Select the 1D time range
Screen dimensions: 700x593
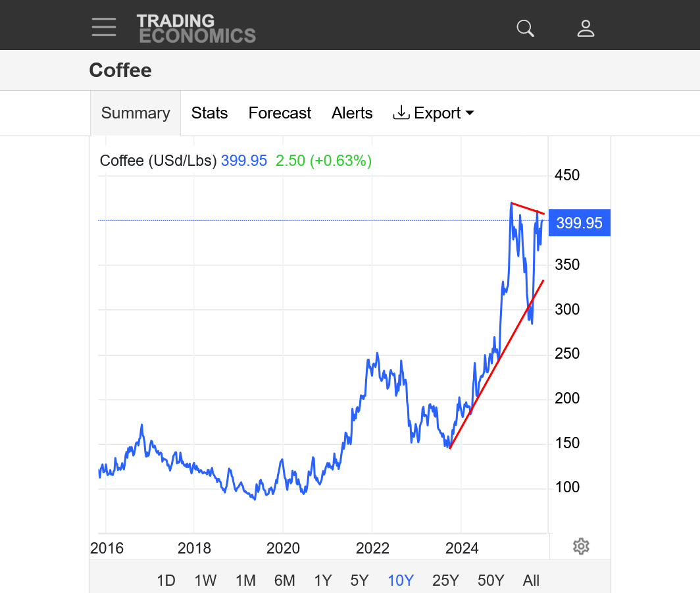pos(166,580)
